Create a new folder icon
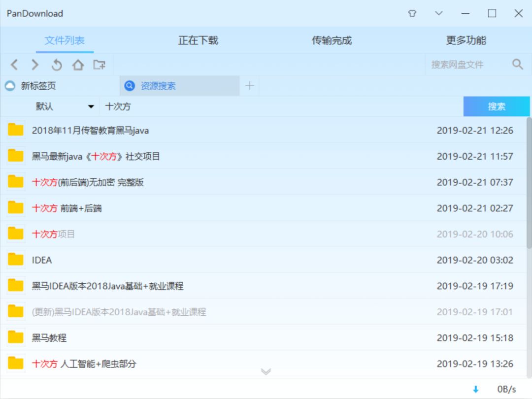 click(100, 65)
